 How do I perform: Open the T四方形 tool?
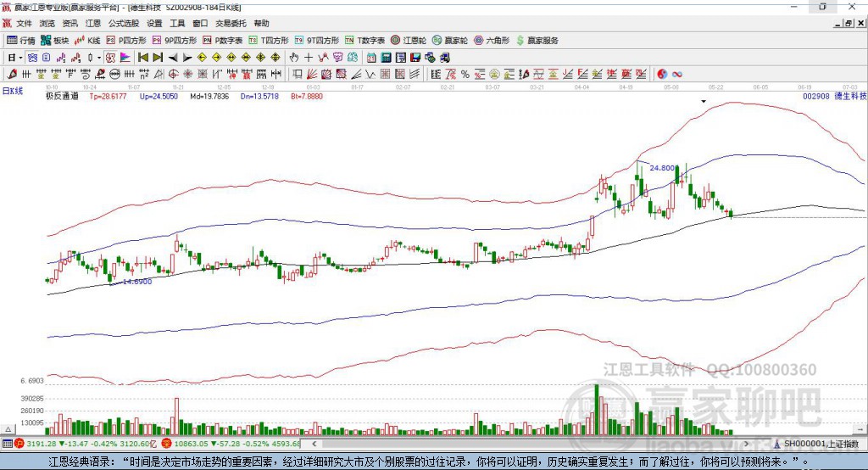click(269, 41)
